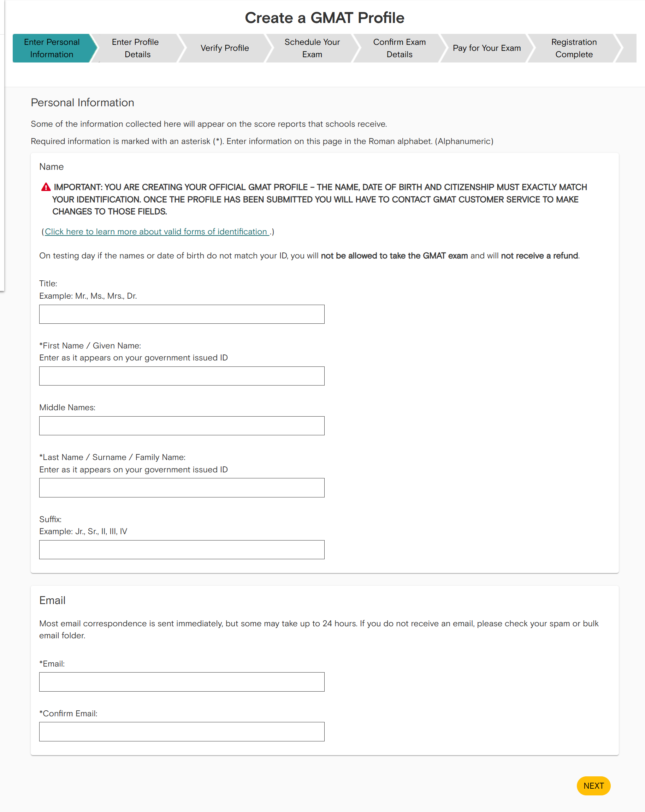Focus the Suffix input field
The height and width of the screenshot is (812, 645).
coord(182,549)
